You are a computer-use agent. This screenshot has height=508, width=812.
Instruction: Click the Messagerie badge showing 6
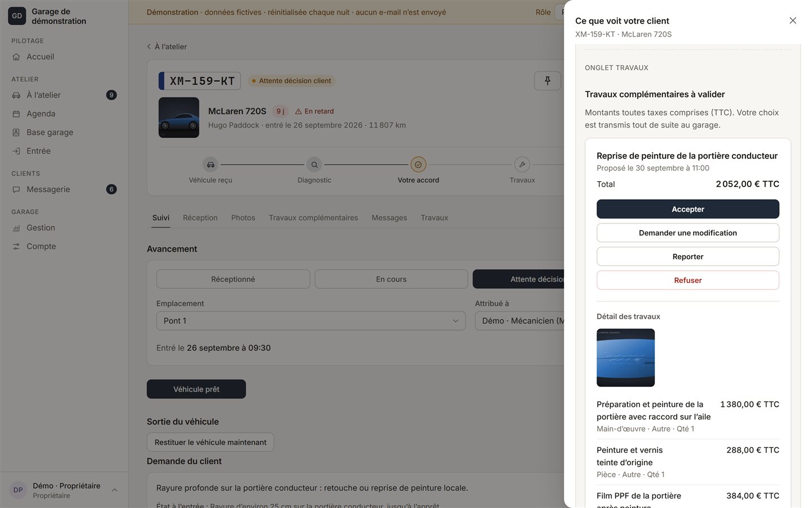click(112, 190)
